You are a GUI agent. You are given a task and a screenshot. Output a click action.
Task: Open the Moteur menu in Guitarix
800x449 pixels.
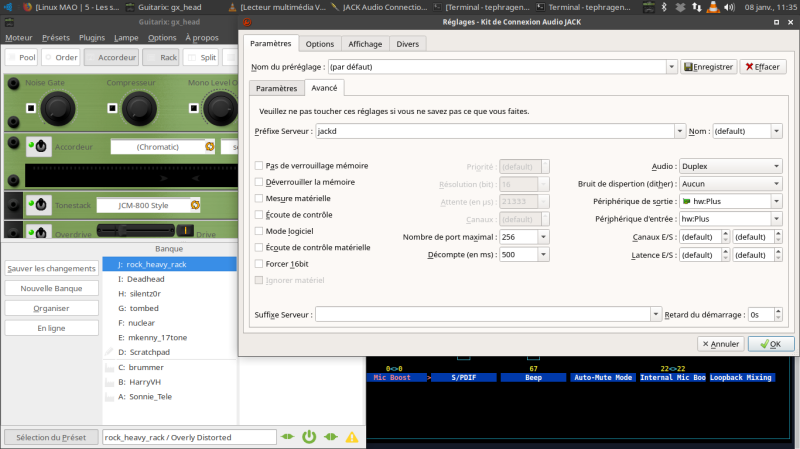[x=19, y=37]
